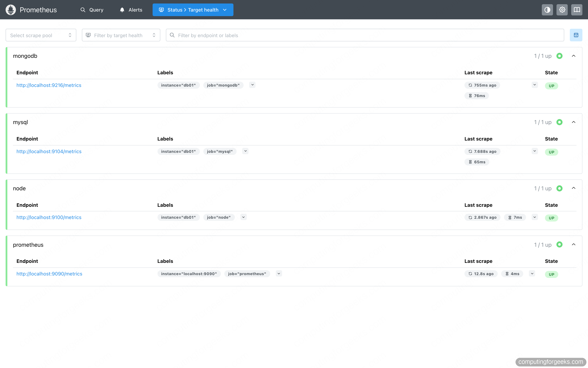Open http://localhost:9100/metrics endpoint link
The height and width of the screenshot is (368, 588).
point(49,217)
